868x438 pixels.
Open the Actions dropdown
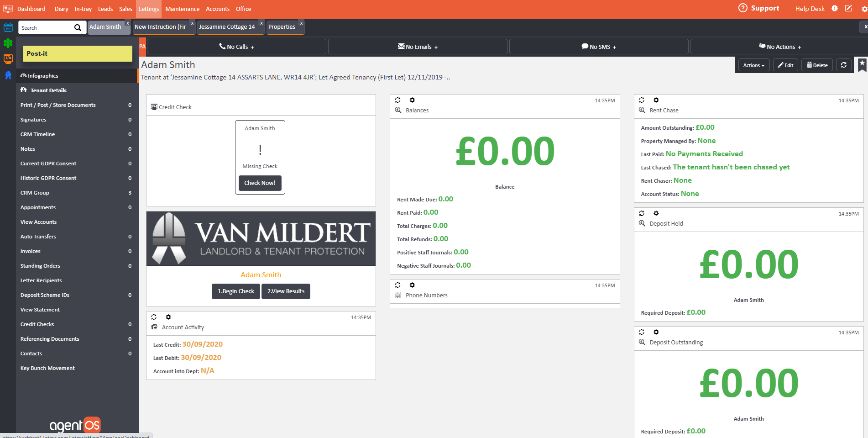click(753, 65)
